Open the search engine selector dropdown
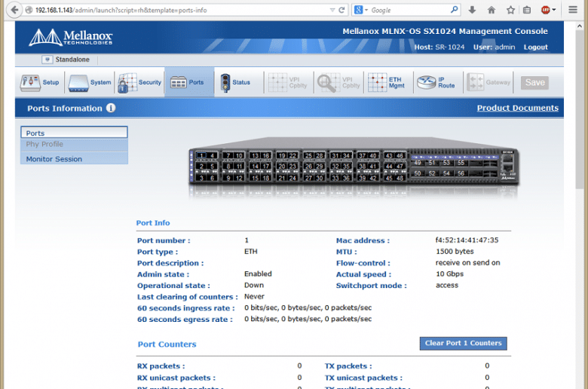588x389 pixels. point(361,10)
